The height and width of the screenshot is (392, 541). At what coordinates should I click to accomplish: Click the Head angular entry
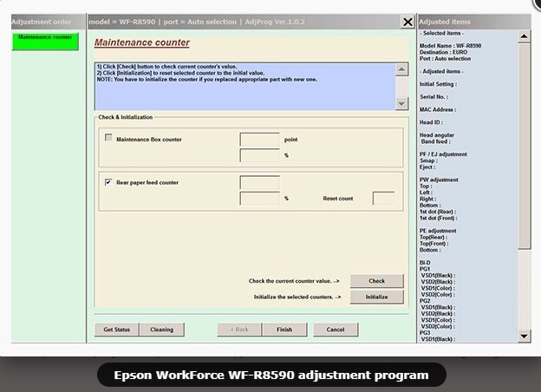(x=437, y=135)
